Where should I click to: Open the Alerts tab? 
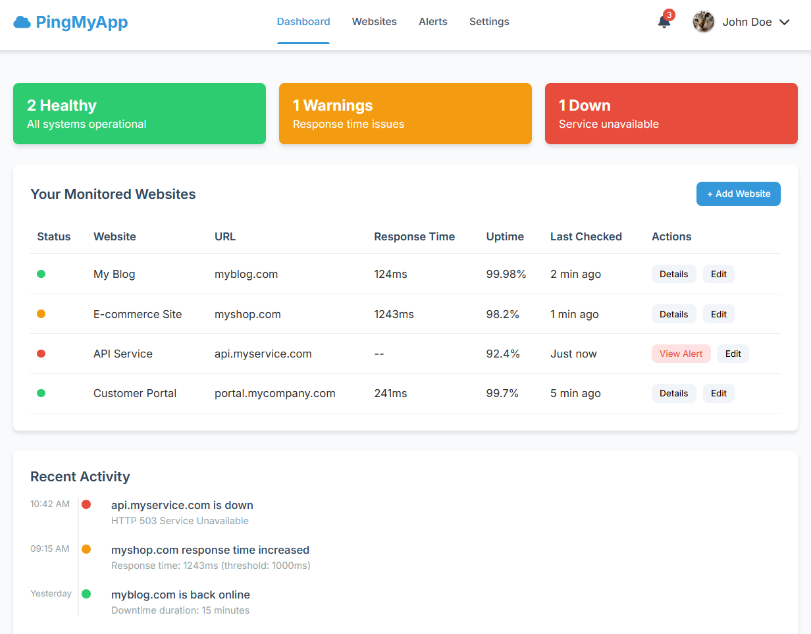433,22
